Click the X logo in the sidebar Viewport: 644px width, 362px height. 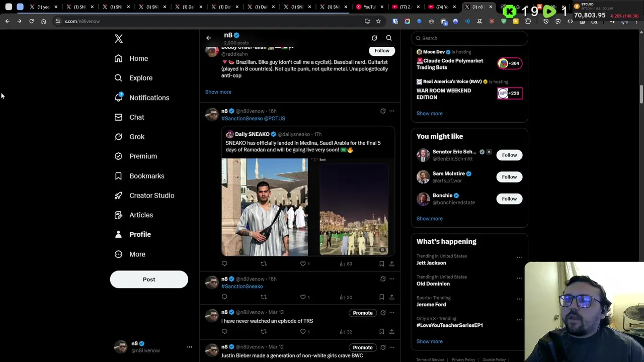(x=119, y=39)
